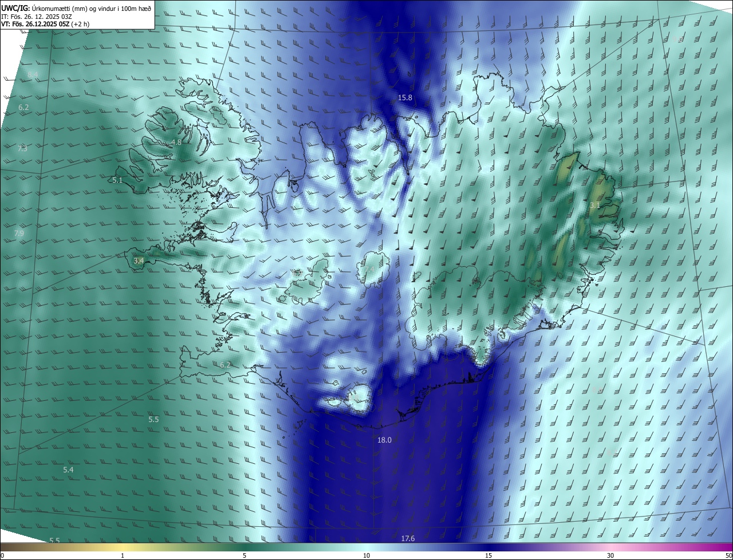733x560 pixels.
Task: Click the 7.3 value label
Action: [22, 149]
